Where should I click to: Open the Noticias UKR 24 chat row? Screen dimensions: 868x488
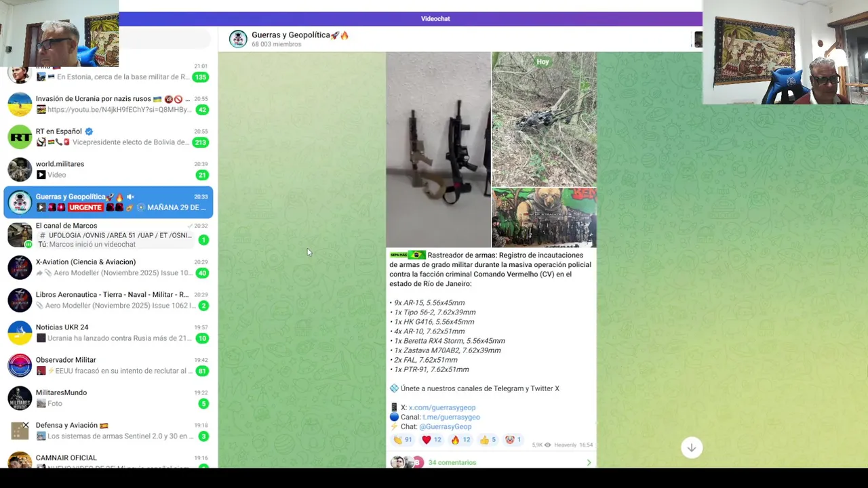[108, 332]
